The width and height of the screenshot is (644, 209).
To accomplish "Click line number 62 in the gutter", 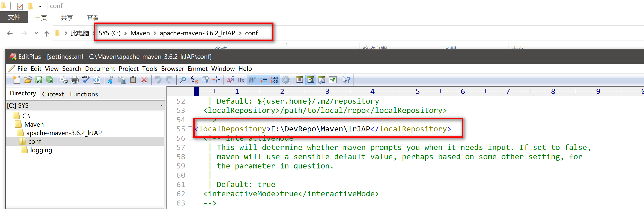I will point(181,194).
